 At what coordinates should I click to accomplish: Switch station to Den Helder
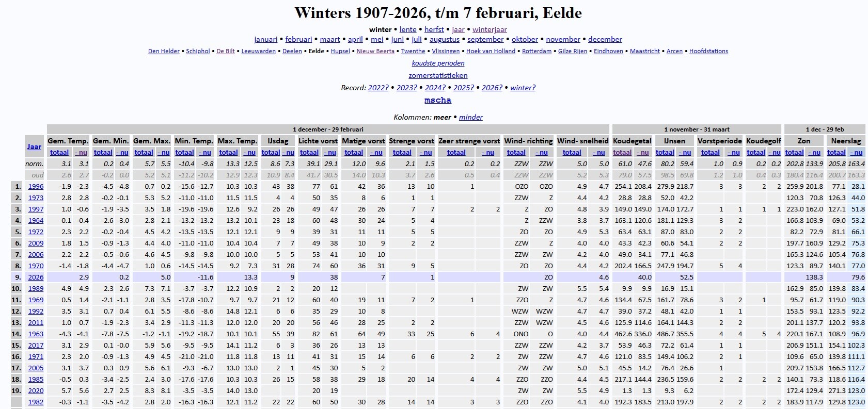click(164, 51)
